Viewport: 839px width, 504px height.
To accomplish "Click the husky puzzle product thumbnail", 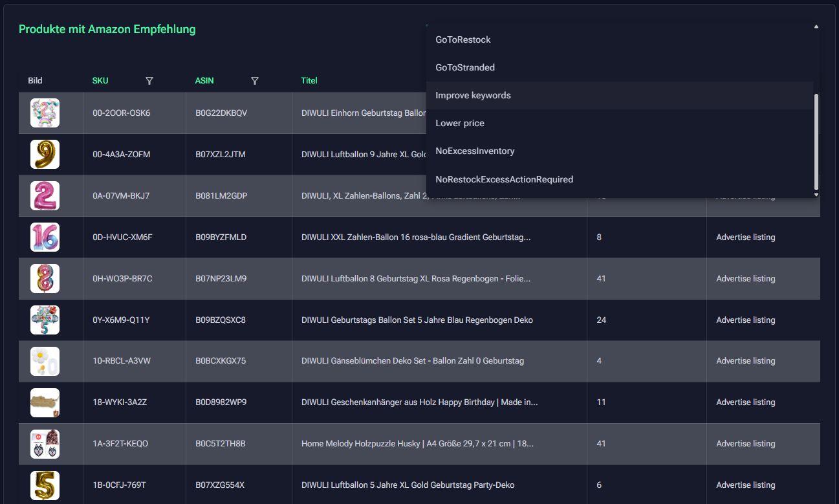I will (x=45, y=444).
